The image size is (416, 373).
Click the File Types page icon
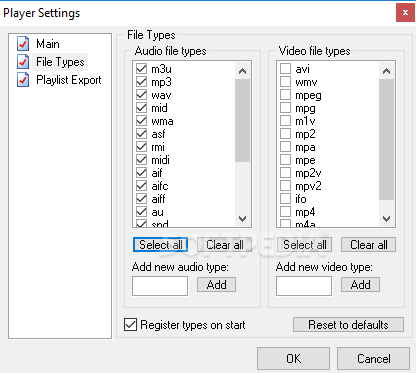point(23,62)
